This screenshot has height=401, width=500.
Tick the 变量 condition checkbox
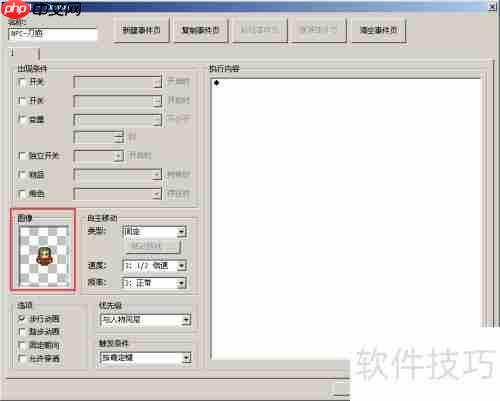[x=22, y=119]
